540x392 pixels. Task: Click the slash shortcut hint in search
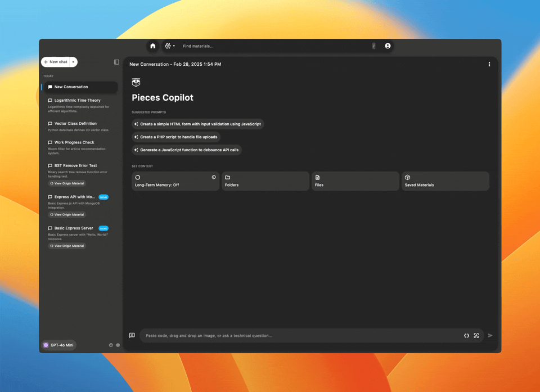coord(373,46)
